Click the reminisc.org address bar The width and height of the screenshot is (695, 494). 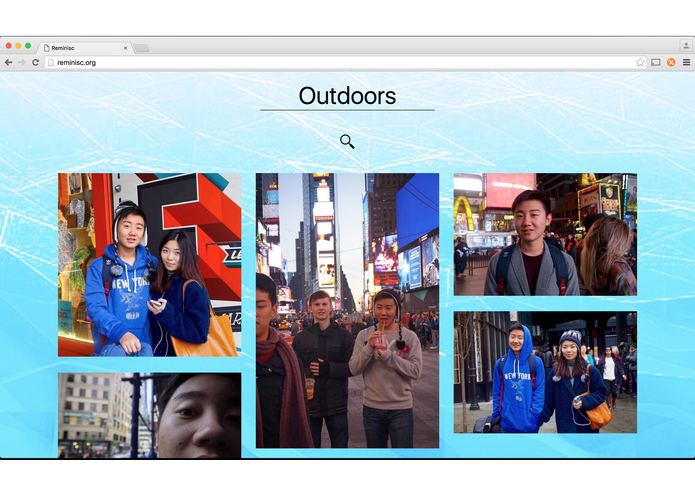tap(345, 62)
